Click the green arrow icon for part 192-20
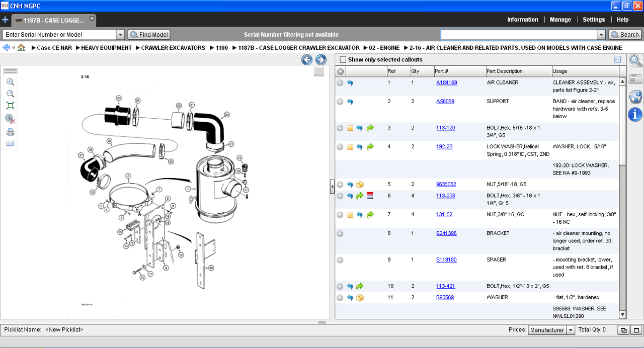The width and height of the screenshot is (644, 348). (x=370, y=147)
